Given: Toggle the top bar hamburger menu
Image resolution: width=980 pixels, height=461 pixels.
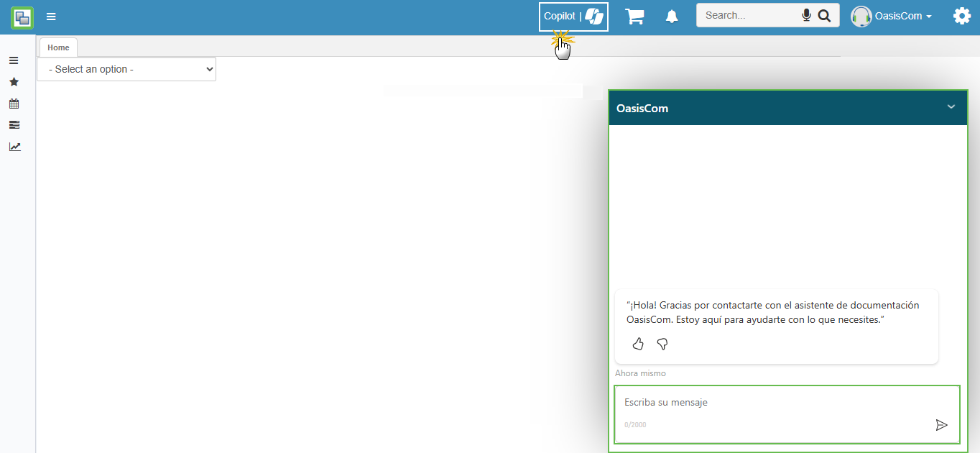Looking at the screenshot, I should (51, 17).
